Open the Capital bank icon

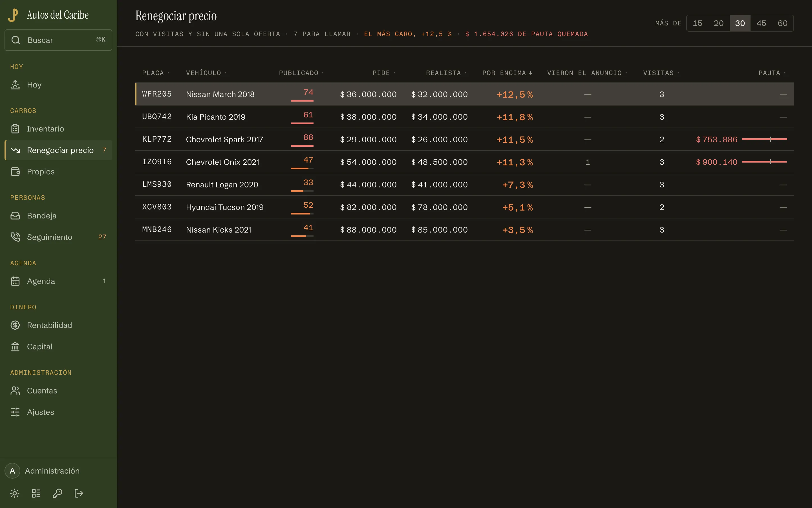pyautogui.click(x=15, y=347)
